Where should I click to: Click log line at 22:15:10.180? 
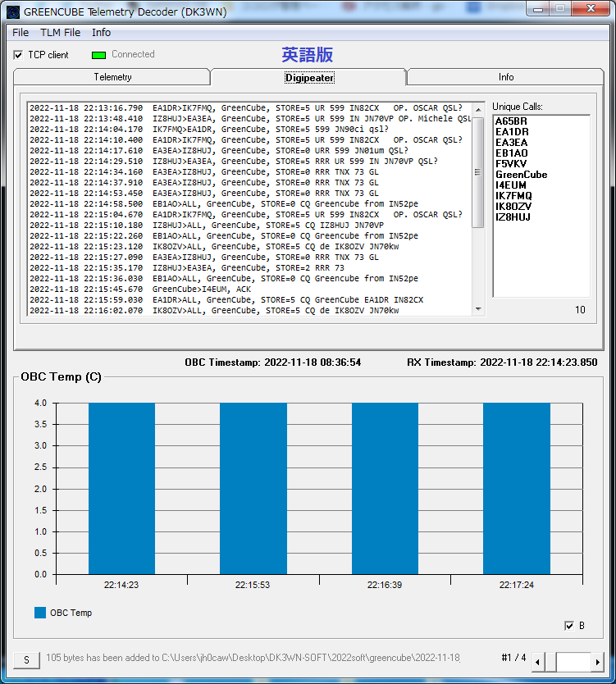point(207,225)
